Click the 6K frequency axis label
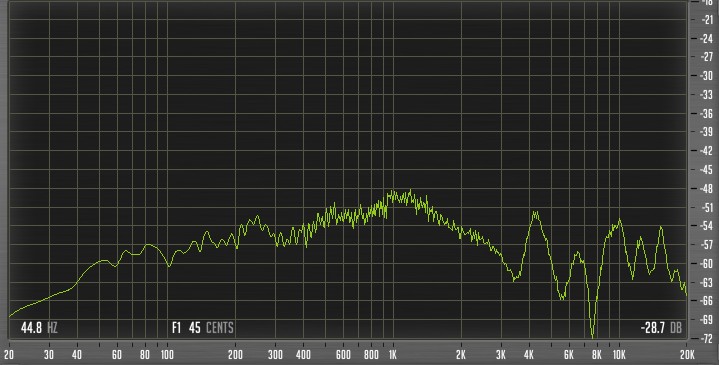Viewport: 719px width, 365px height. [x=569, y=354]
